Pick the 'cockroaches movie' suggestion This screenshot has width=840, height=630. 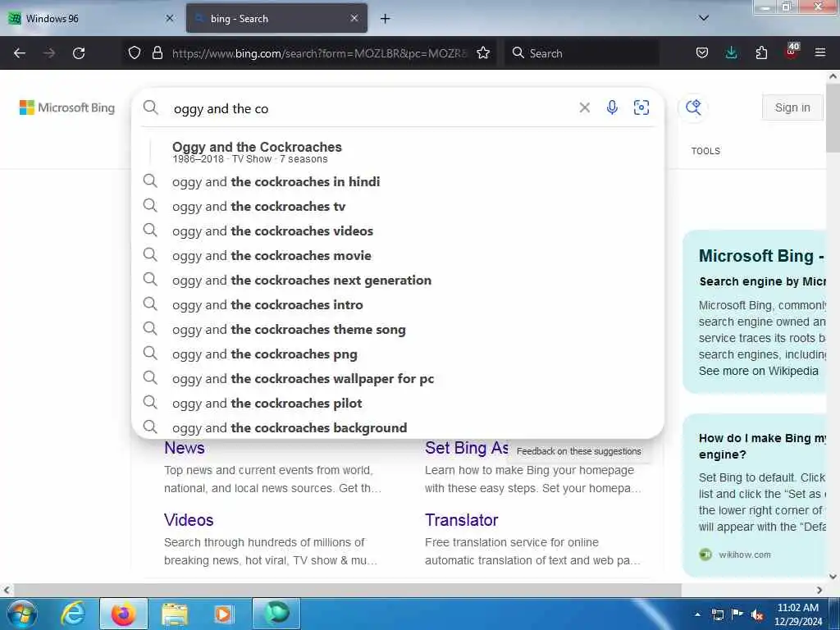coord(398,256)
